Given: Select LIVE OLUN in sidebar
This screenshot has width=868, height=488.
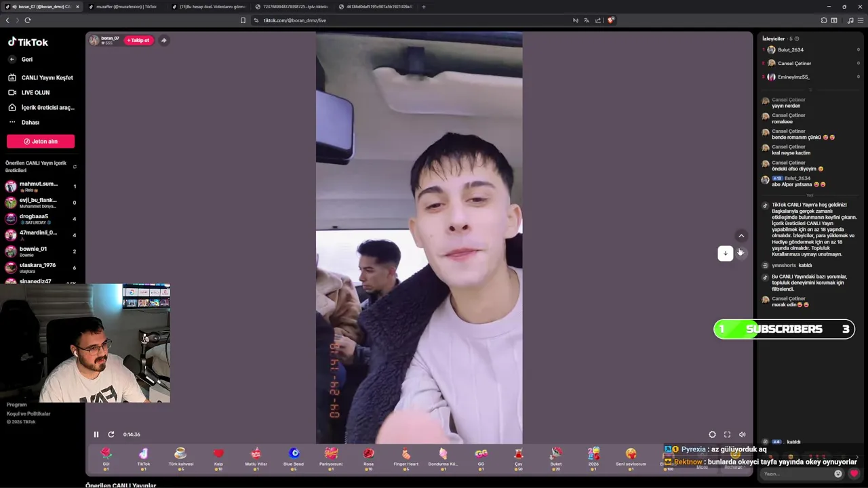Looking at the screenshot, I should click(29, 92).
